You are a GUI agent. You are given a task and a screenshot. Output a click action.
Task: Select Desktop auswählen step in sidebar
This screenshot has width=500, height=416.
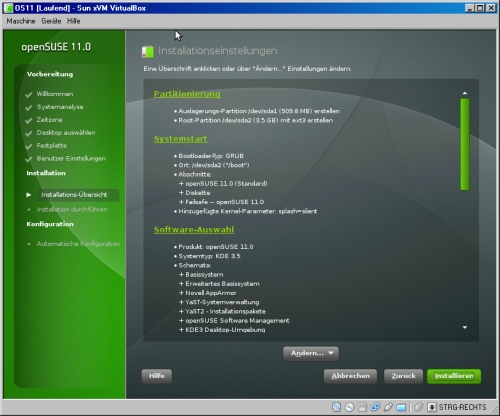[x=66, y=133]
